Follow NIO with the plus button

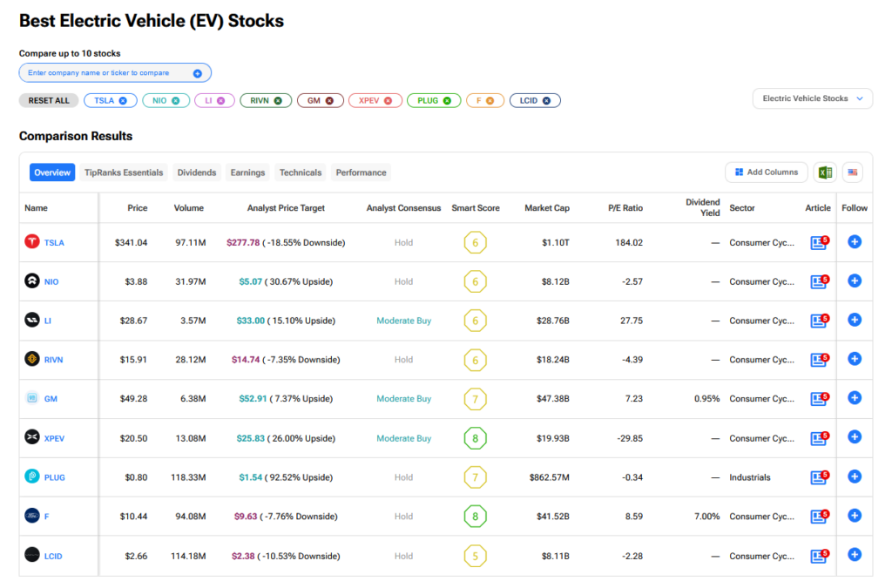point(855,280)
